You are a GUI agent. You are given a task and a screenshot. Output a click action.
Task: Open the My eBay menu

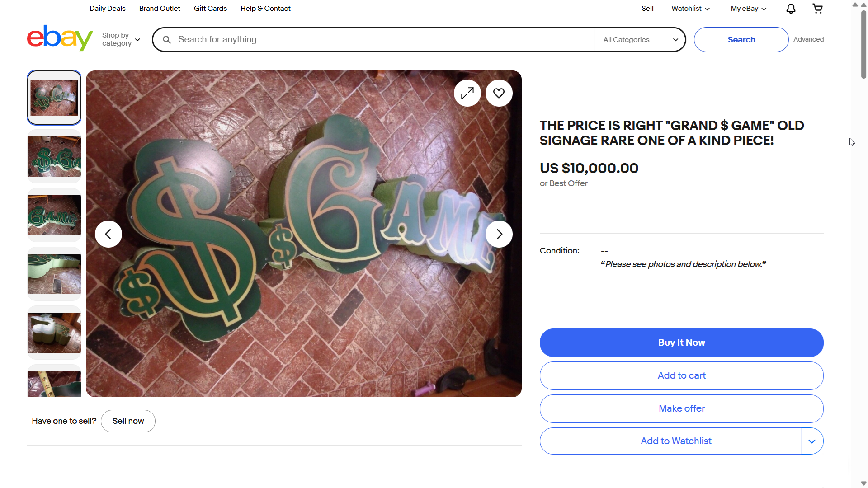pos(747,8)
